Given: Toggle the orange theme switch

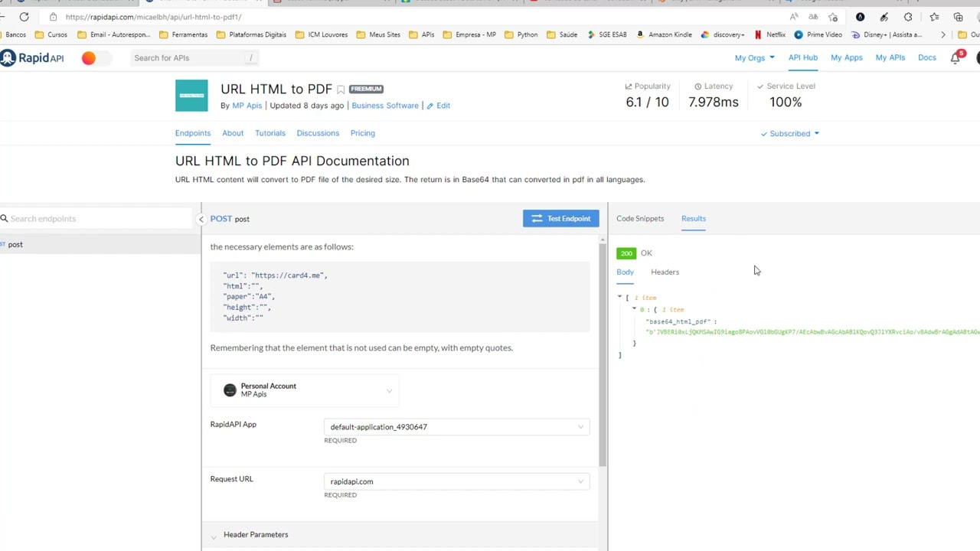Looking at the screenshot, I should pos(96,57).
